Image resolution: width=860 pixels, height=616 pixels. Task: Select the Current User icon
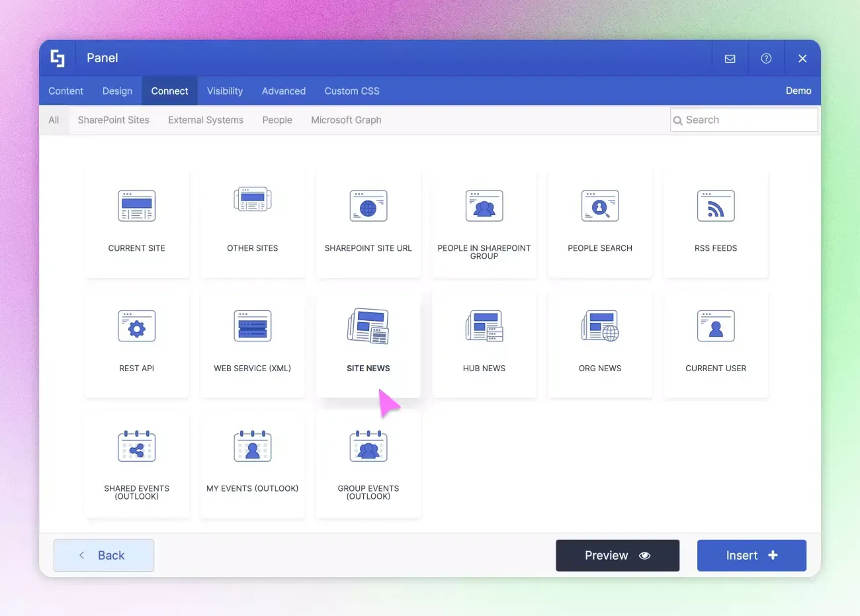point(716,326)
